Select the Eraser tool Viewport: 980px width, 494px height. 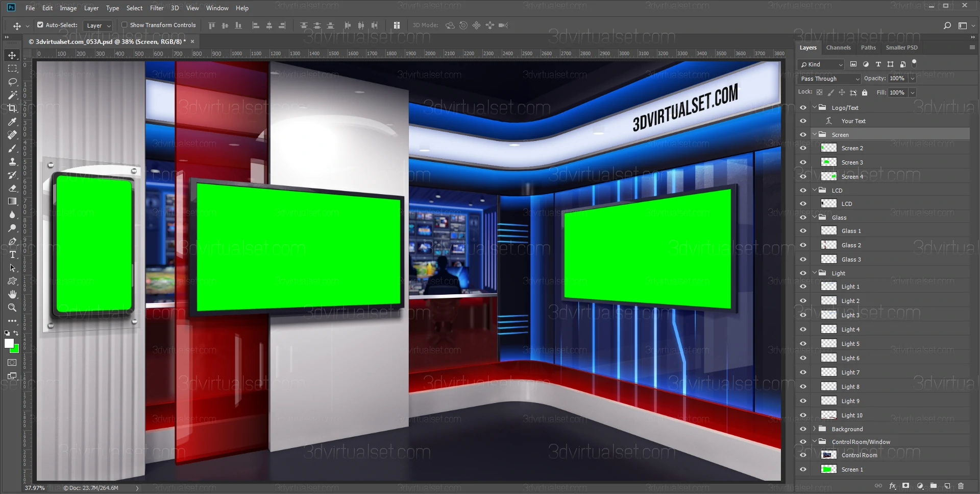click(x=12, y=188)
